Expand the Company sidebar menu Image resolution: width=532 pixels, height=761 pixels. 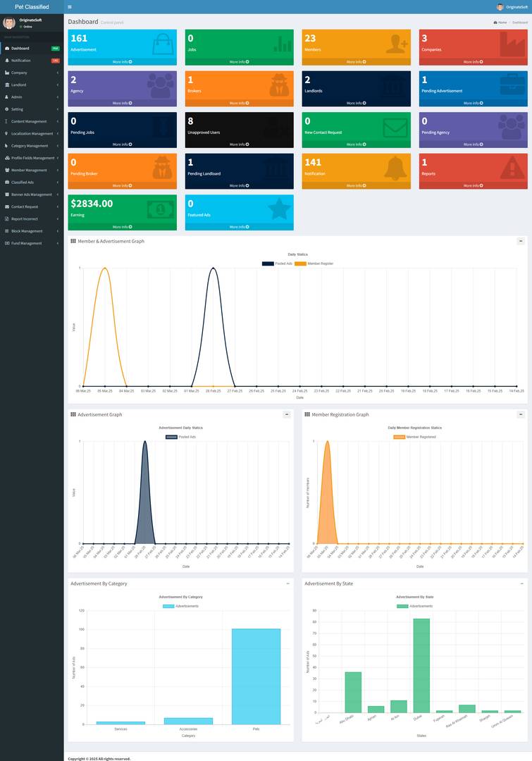tap(32, 73)
